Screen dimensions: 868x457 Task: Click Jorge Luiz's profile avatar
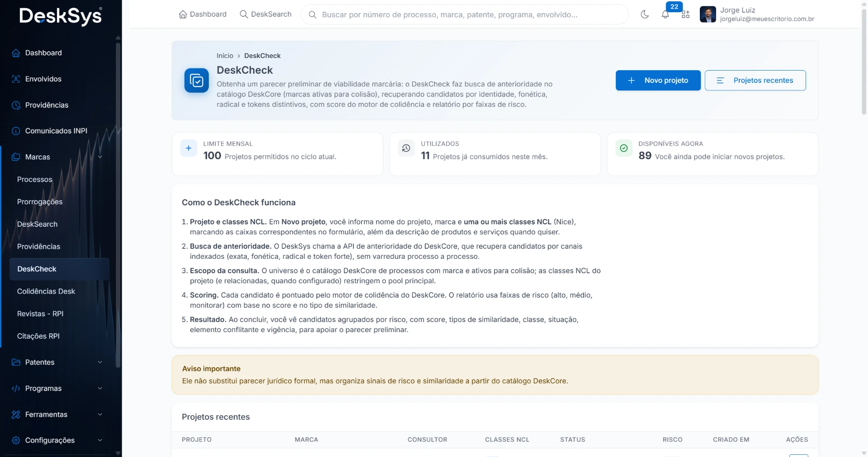(708, 14)
